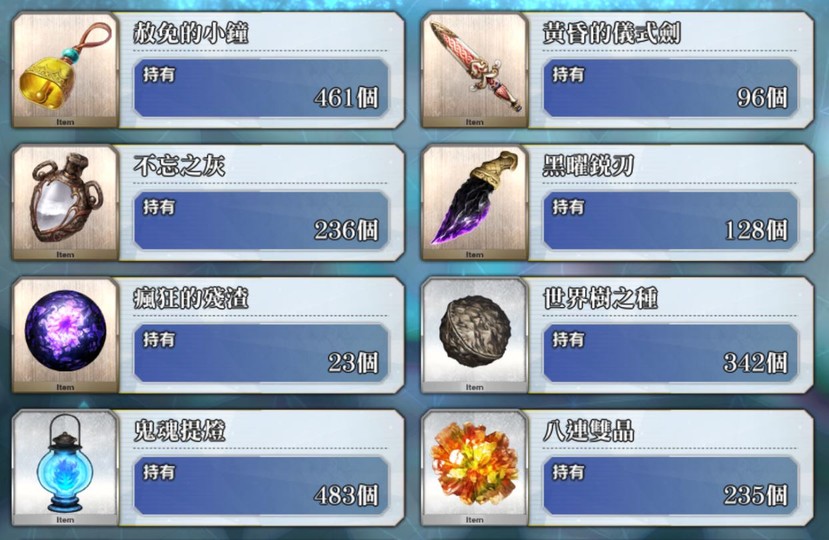The width and height of the screenshot is (829, 540).
Task: Tap the 八連雙晶 item name
Action: click(588, 432)
